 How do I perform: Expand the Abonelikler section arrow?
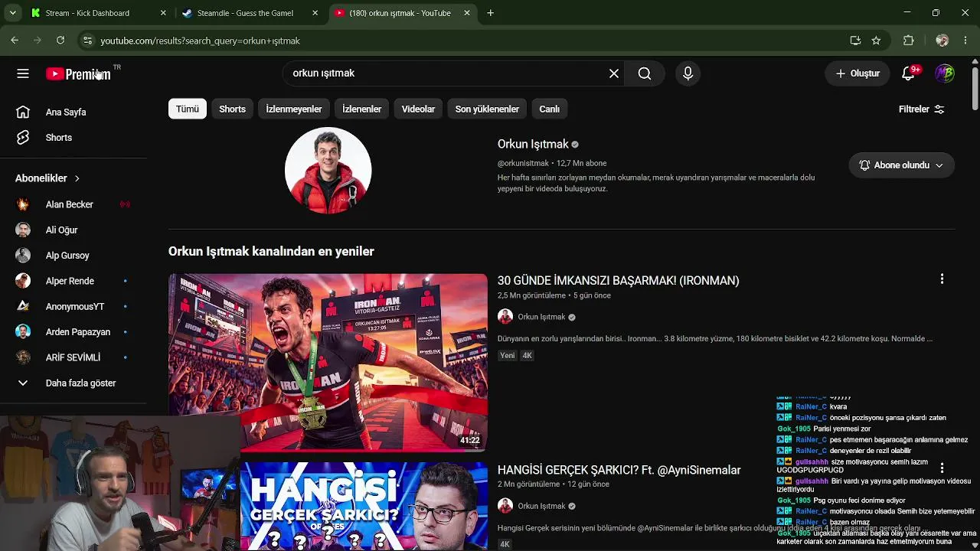point(77,178)
